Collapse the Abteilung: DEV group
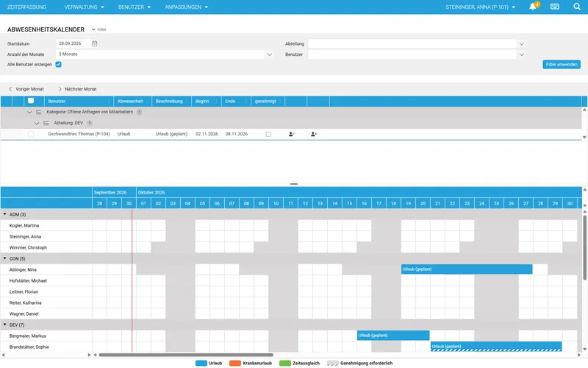Image resolution: width=588 pixels, height=368 pixels. tap(37, 123)
